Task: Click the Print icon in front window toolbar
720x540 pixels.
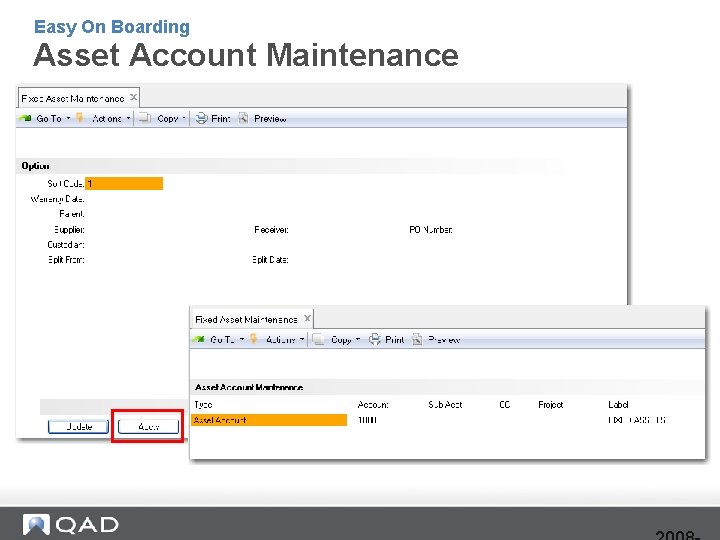Action: [x=375, y=339]
